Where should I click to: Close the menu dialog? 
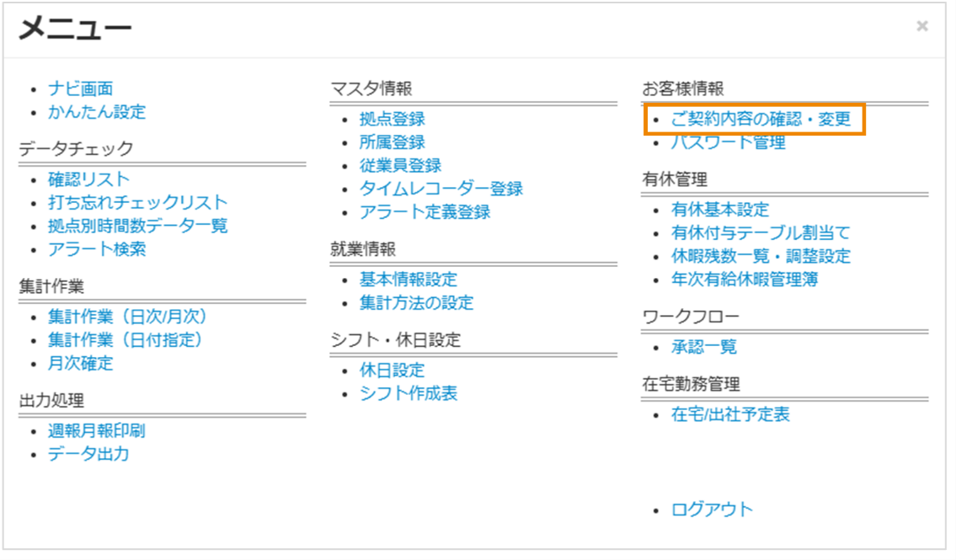[921, 26]
